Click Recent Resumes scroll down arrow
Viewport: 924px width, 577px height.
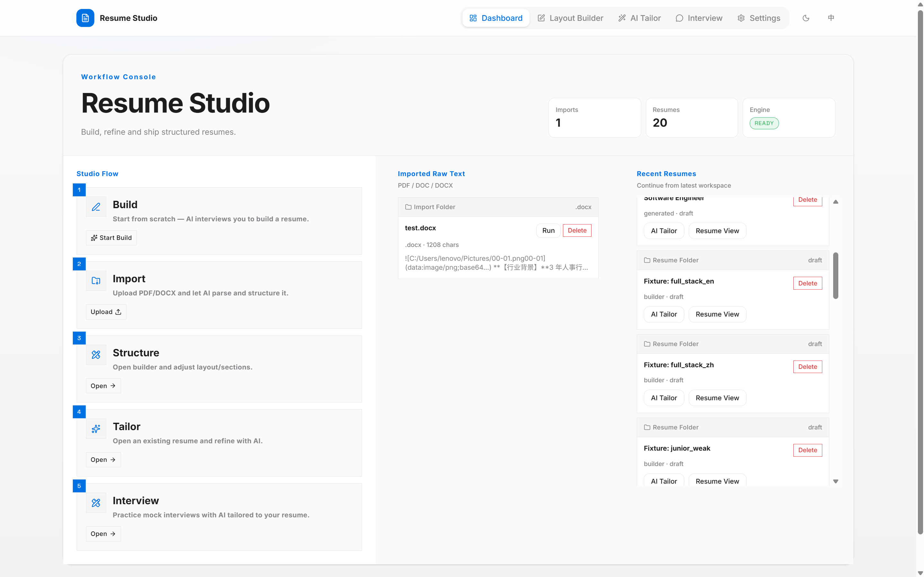(x=835, y=482)
